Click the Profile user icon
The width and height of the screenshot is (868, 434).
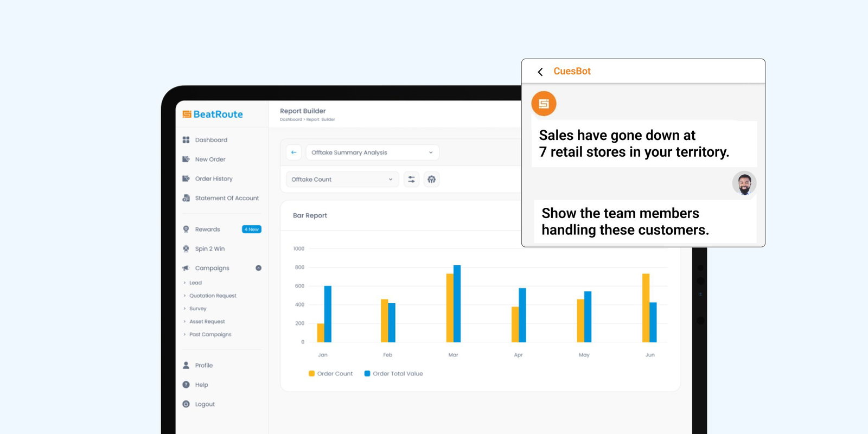[x=186, y=366]
